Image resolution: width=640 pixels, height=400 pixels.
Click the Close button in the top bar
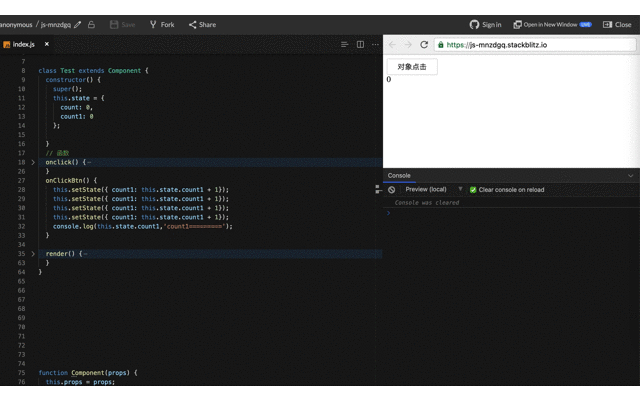click(x=617, y=24)
